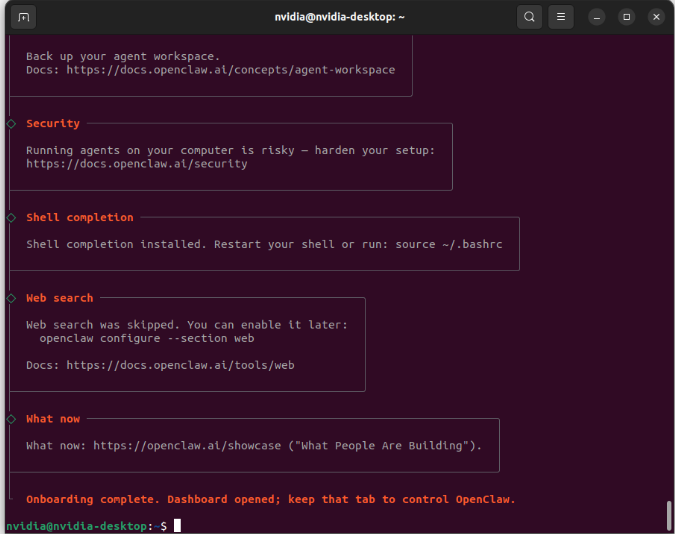
Task: Click the 'Back up your agent workspace.' line
Action: tap(123, 56)
